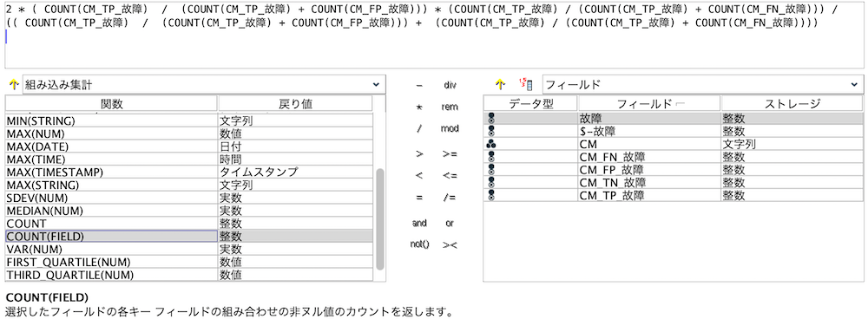
Task: Select data type icon for CM_TP_故障 row
Action: click(491, 196)
